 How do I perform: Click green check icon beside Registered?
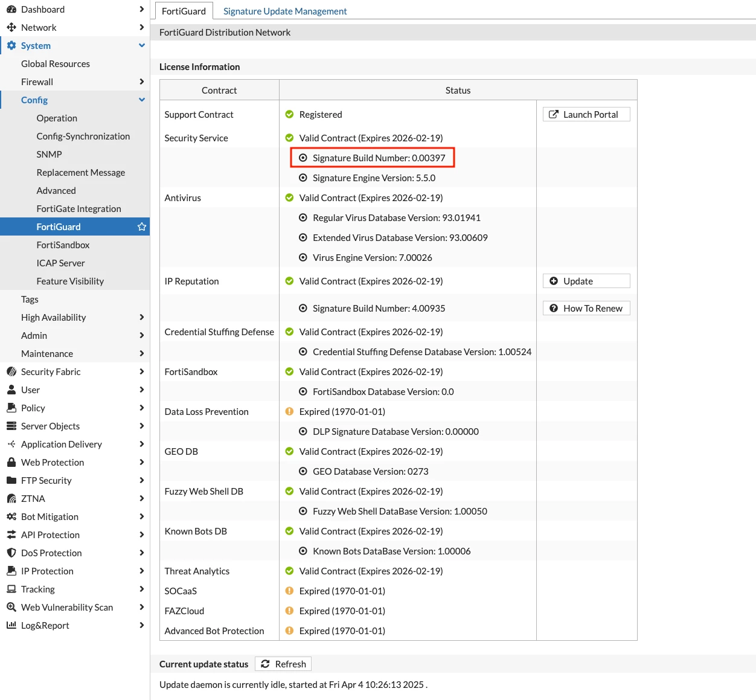click(289, 114)
